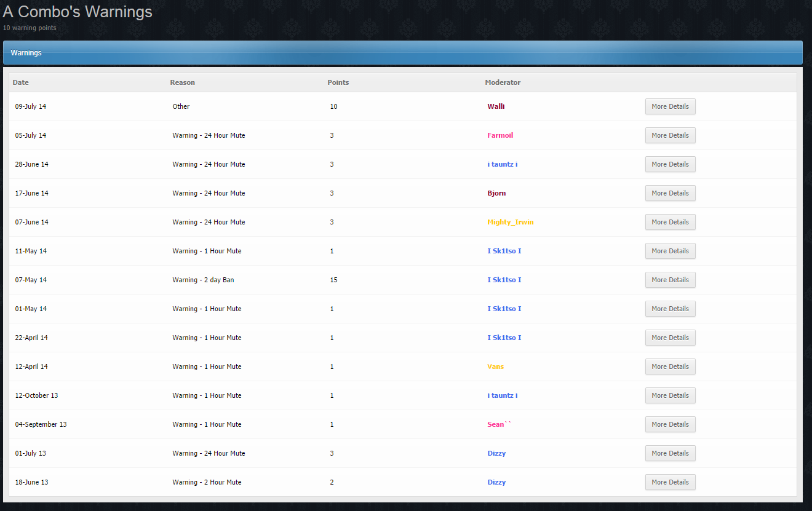Viewport: 812px width, 511px height.
Task: Visit the Mighty_Irwin moderator link
Action: (511, 222)
